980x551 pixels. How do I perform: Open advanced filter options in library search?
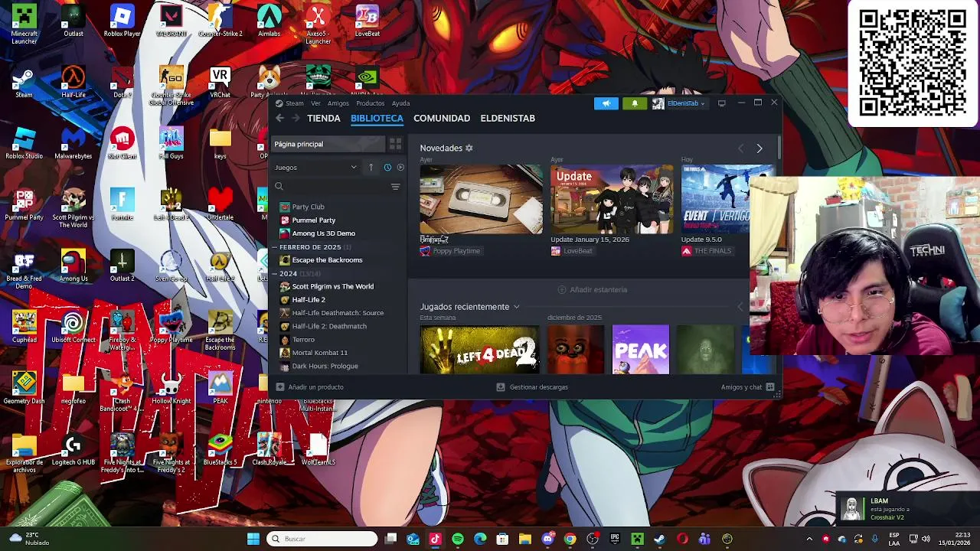[x=395, y=187]
